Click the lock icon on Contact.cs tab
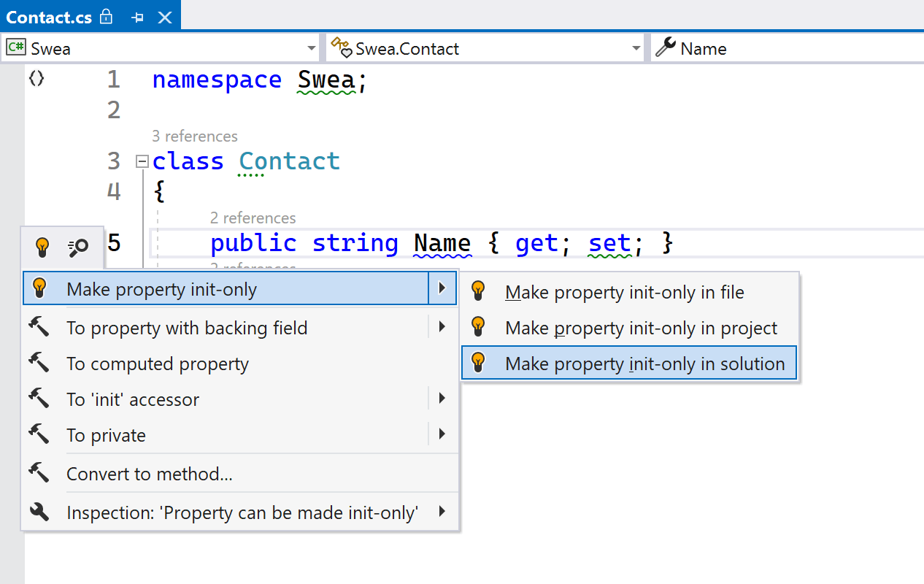Screen dimensions: 924x584 [x=105, y=16]
